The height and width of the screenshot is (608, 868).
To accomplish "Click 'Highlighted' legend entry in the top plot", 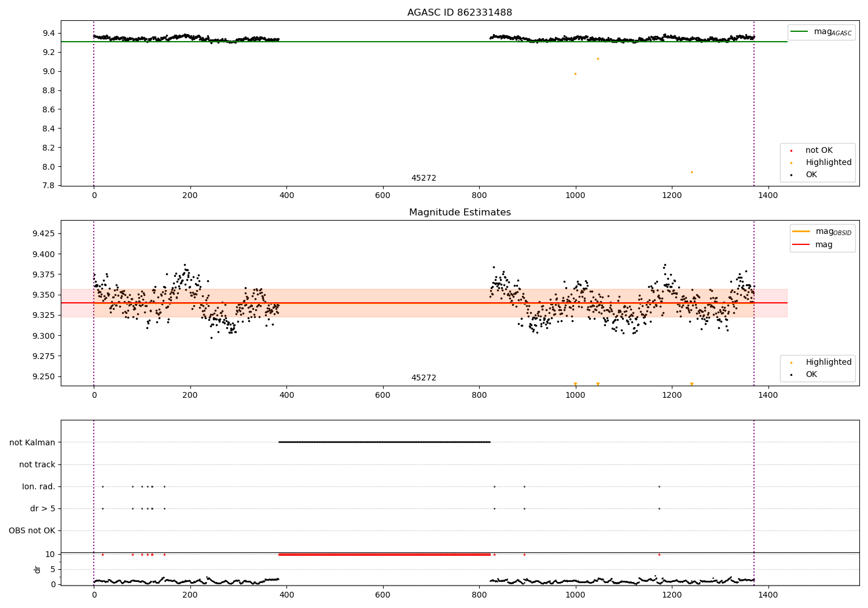I will (x=828, y=163).
